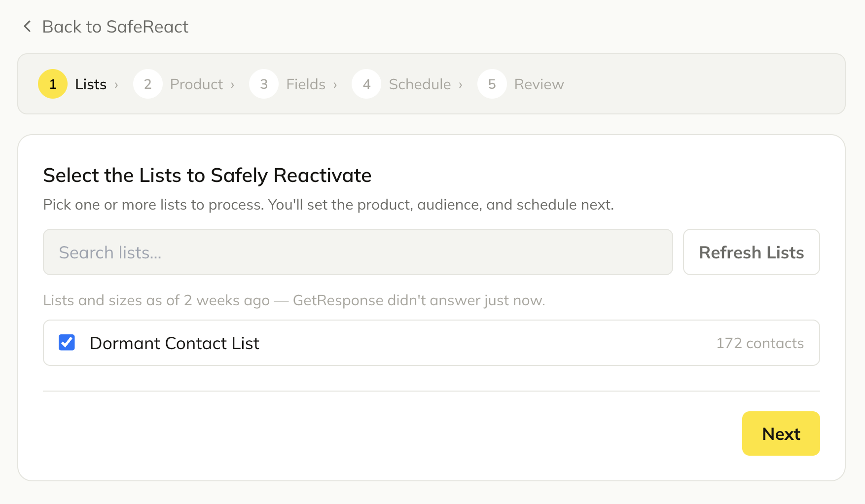Select step 3 number circle
The width and height of the screenshot is (865, 504).
[264, 84]
